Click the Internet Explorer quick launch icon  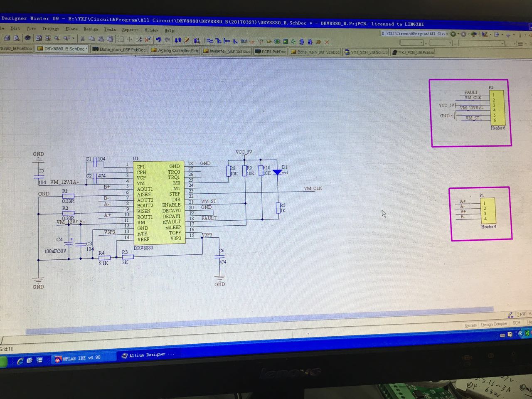tap(20, 361)
